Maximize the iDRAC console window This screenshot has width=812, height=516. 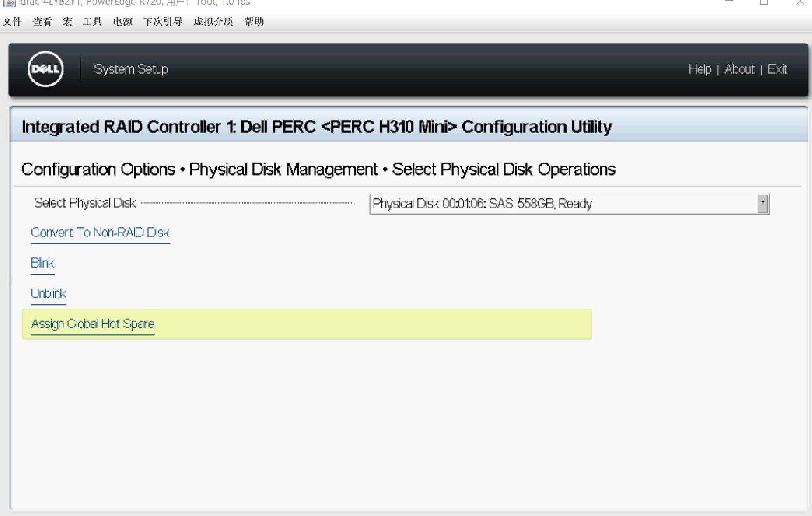point(764,2)
